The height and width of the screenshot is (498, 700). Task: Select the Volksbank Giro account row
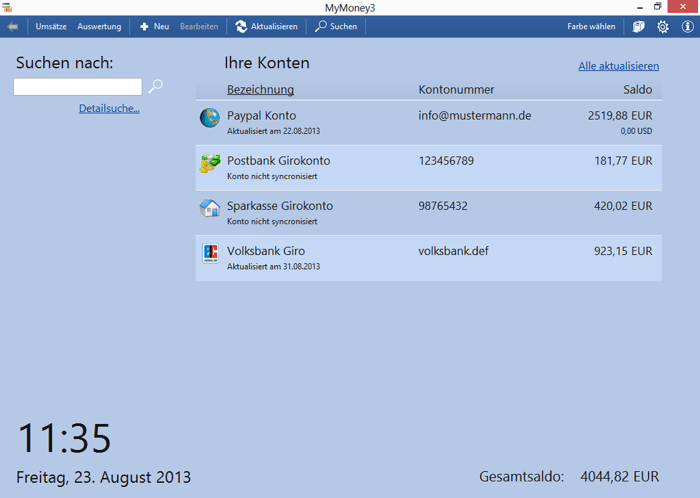[430, 257]
